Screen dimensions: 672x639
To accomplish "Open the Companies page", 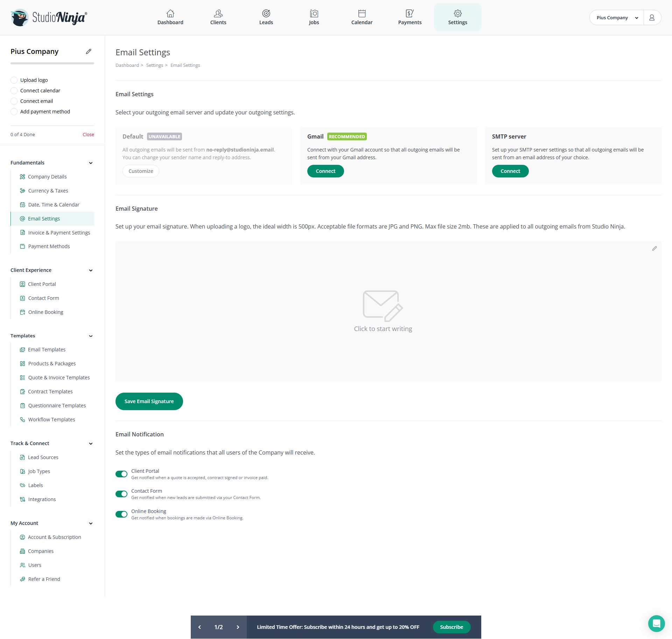I will (41, 551).
